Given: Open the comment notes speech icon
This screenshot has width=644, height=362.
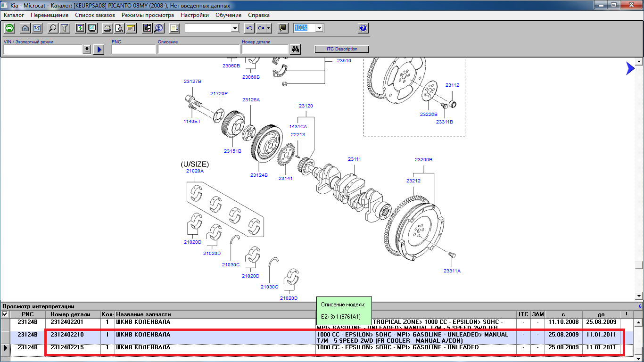Looking at the screenshot, I should point(283,28).
